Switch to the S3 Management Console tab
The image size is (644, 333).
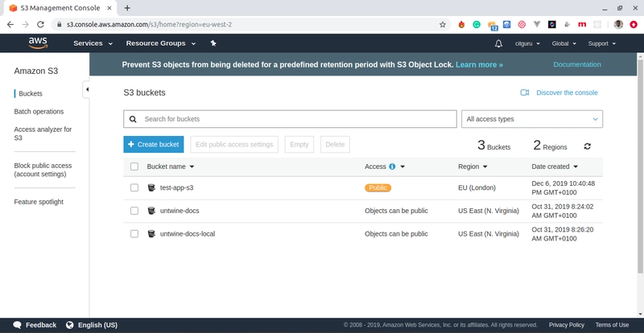(x=60, y=8)
